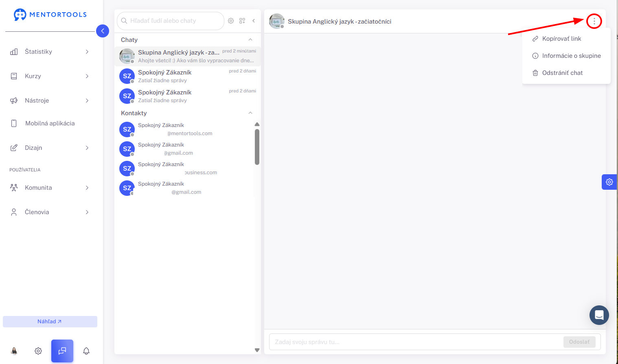Screen dimensions: 618x364
Task: Collapse the Kontakty section
Action: click(250, 113)
